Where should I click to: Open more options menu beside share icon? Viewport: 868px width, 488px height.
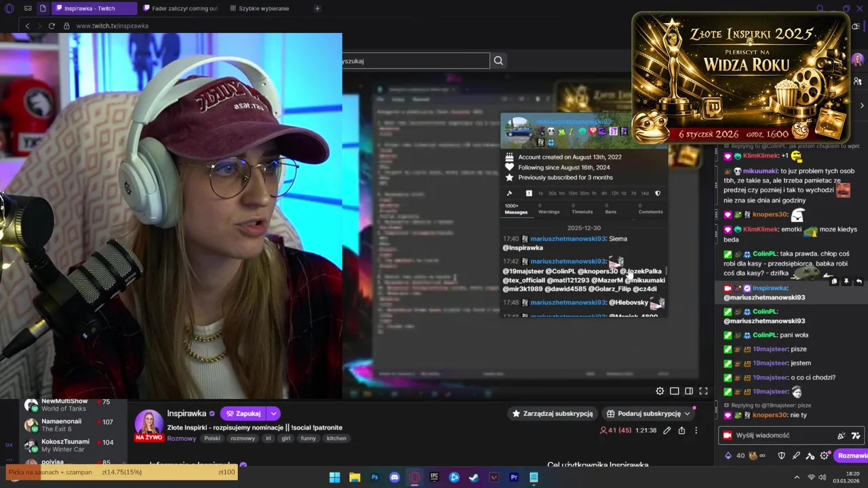[x=696, y=430]
